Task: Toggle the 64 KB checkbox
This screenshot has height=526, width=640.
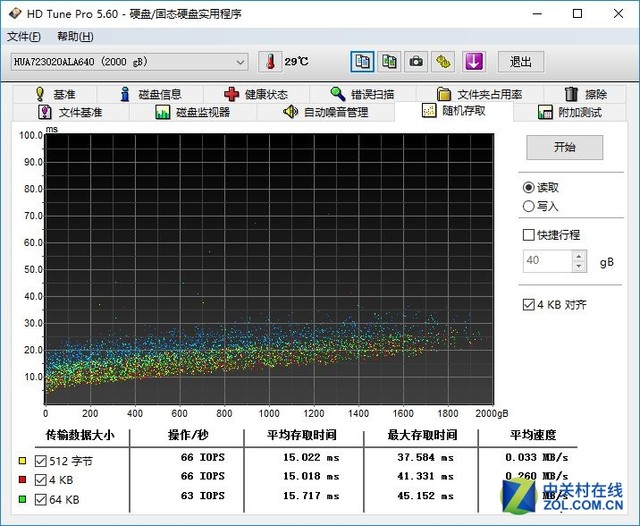Action: click(x=41, y=499)
